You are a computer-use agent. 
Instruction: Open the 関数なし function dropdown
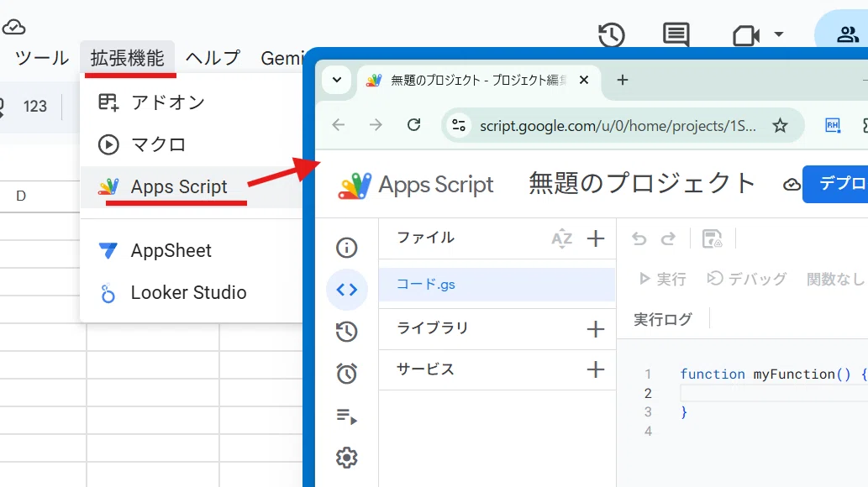836,279
